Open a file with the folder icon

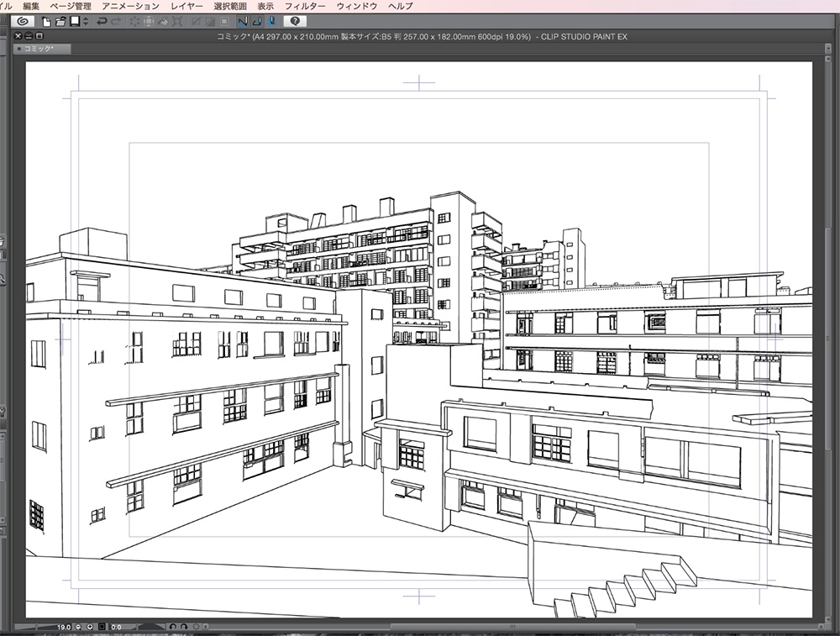pyautogui.click(x=60, y=22)
